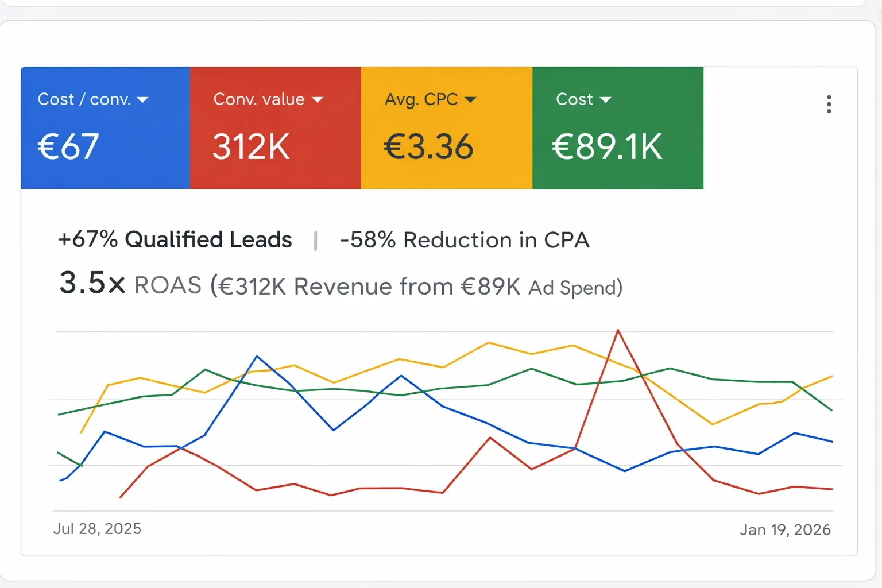Click the €67 Cost / conv. value
Screen dimensions: 882x588
tap(68, 146)
